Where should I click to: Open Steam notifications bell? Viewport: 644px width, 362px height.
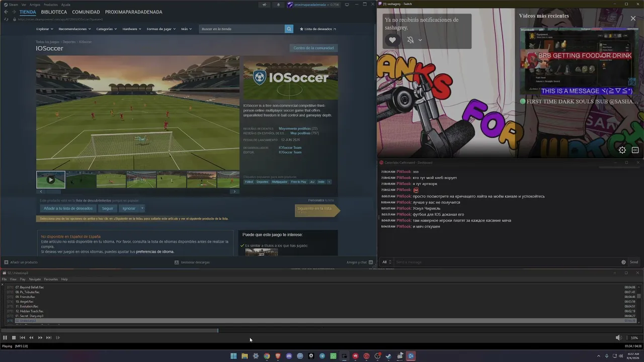coord(278,5)
